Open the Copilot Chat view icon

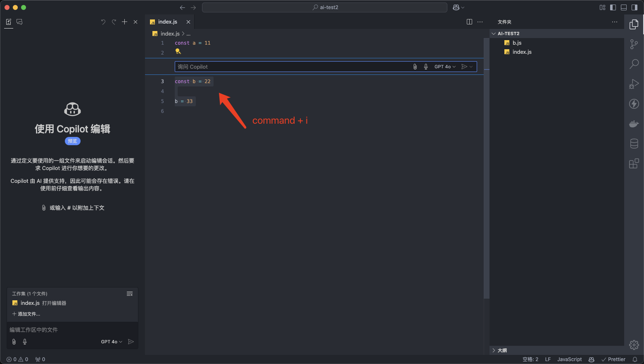pos(19,22)
